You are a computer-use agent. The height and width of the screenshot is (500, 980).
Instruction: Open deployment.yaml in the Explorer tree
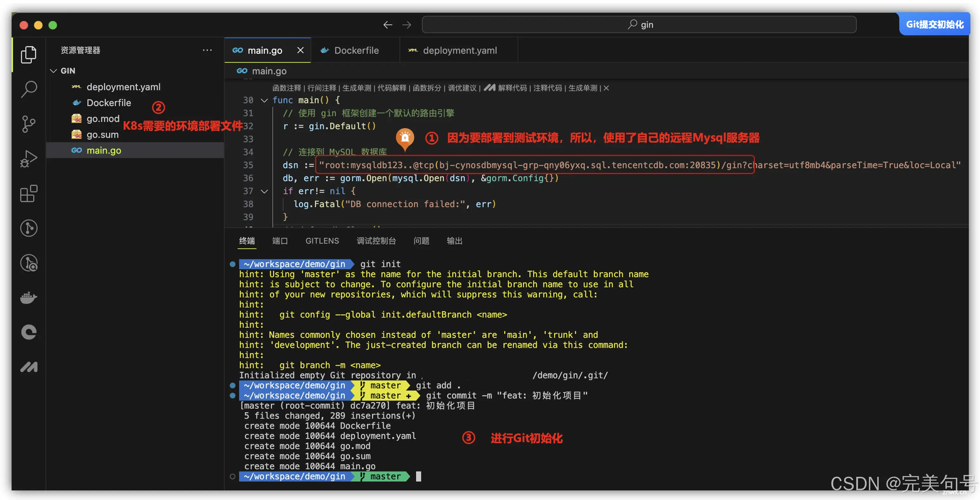(135, 87)
